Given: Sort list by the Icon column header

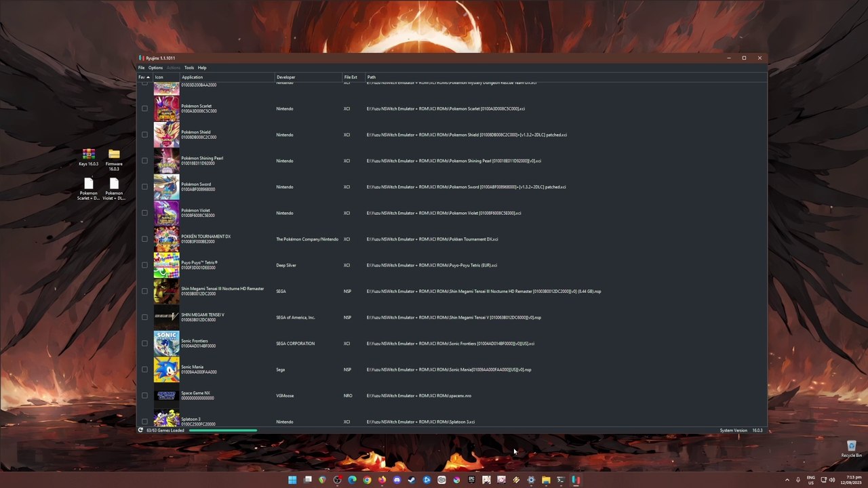Looking at the screenshot, I should pos(166,77).
